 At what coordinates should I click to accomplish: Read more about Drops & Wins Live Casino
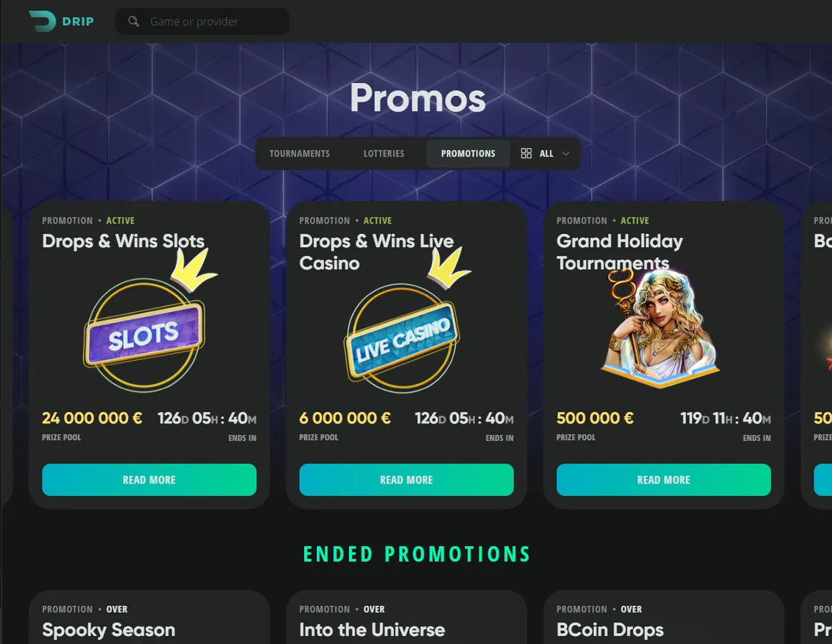(406, 480)
